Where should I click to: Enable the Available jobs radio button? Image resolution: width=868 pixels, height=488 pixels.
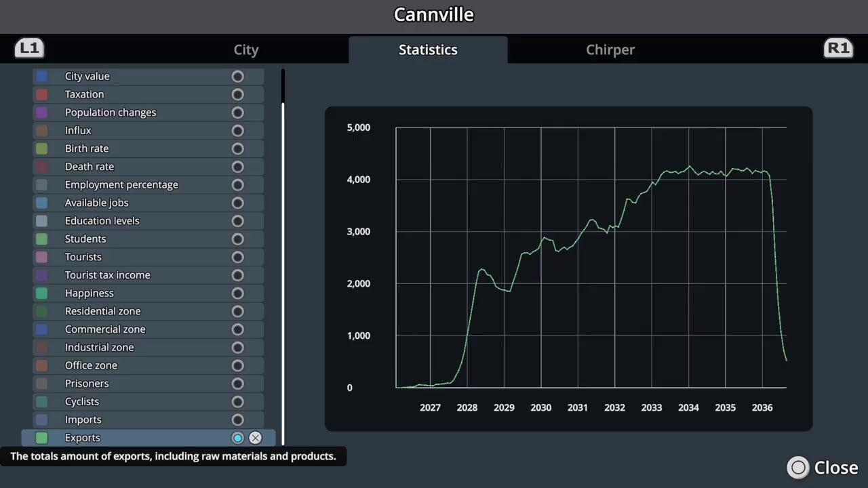[237, 203]
